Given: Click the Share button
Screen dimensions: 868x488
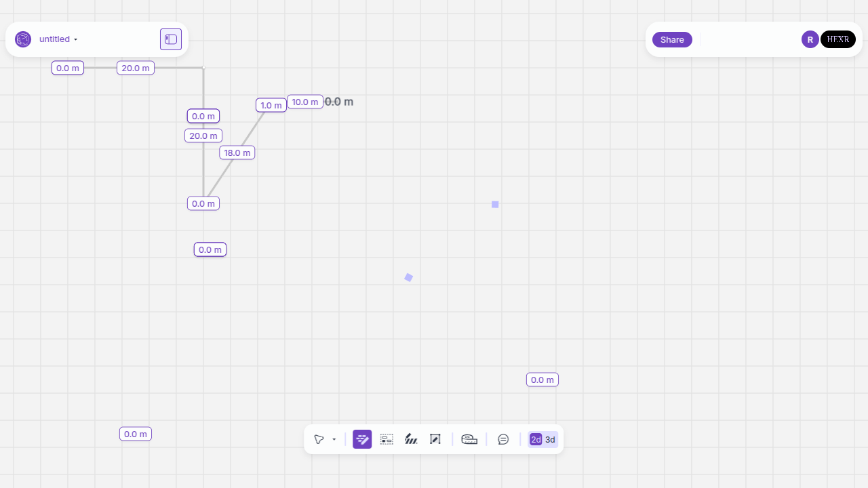Looking at the screenshot, I should [672, 39].
